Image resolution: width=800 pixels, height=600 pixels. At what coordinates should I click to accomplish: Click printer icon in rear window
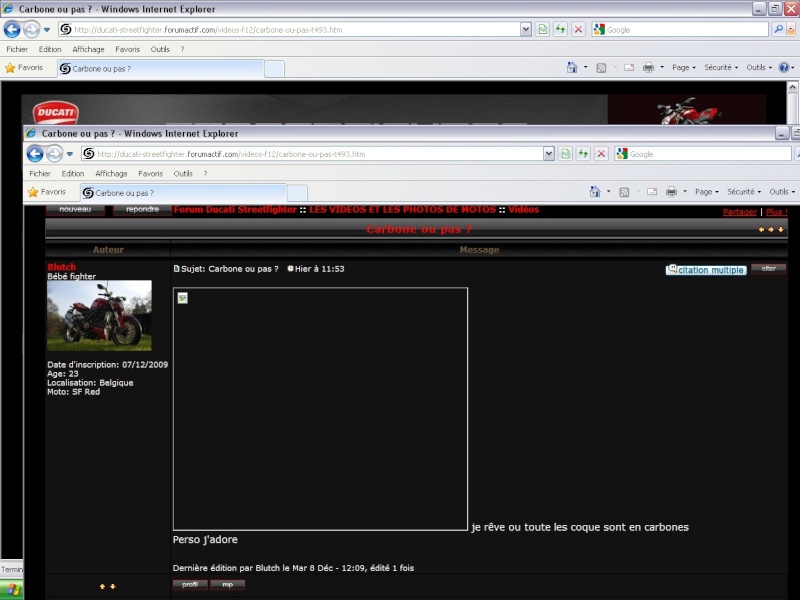click(648, 67)
